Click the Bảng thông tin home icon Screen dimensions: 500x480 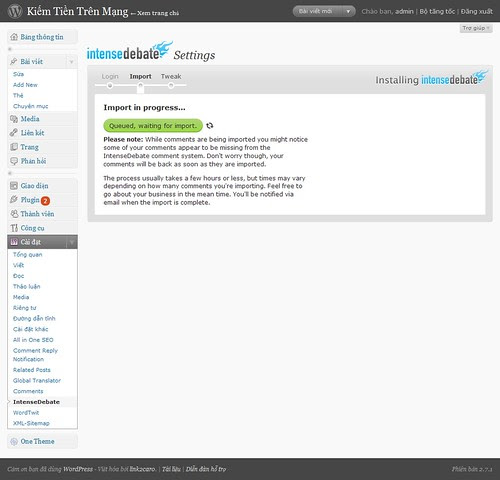pos(14,37)
